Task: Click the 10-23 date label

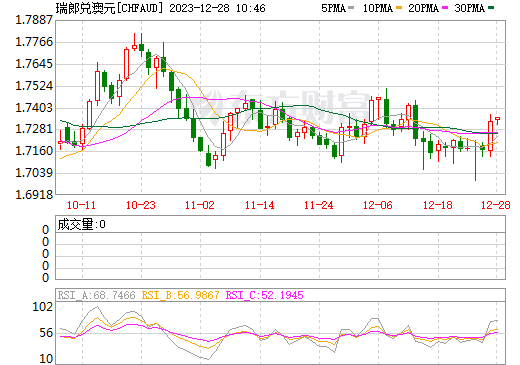Action: tap(141, 205)
